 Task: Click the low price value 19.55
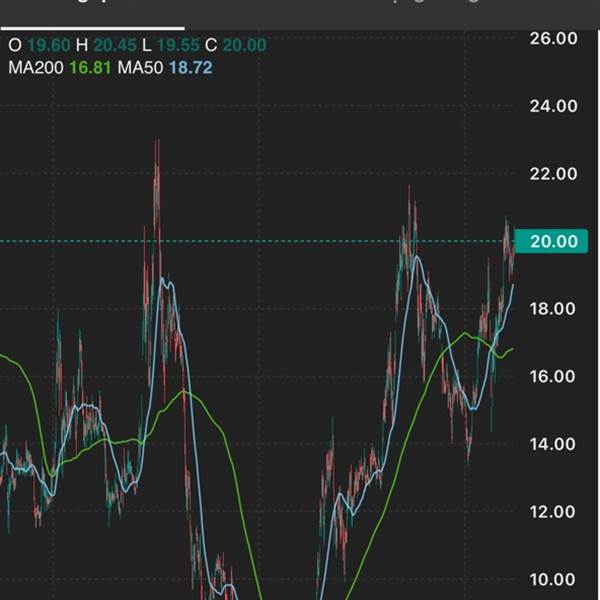pos(178,45)
